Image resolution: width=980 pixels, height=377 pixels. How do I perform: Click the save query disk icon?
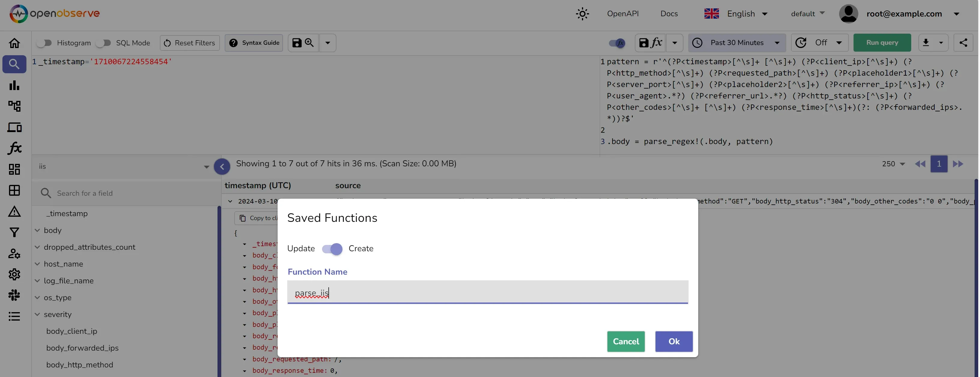click(297, 43)
